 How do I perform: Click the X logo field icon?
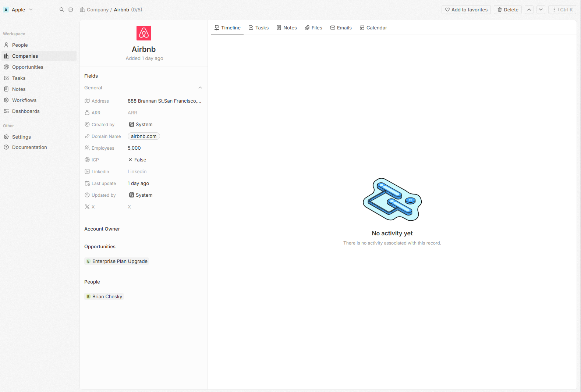(x=87, y=207)
